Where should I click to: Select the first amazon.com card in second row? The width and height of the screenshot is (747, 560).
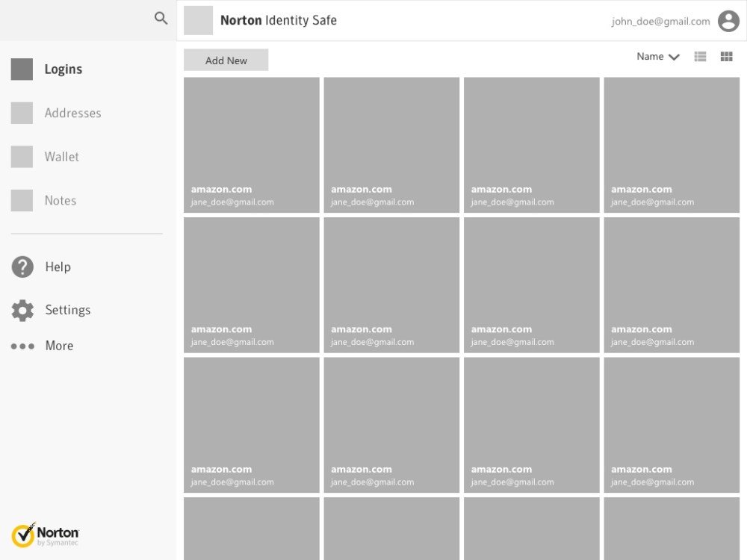[252, 284]
